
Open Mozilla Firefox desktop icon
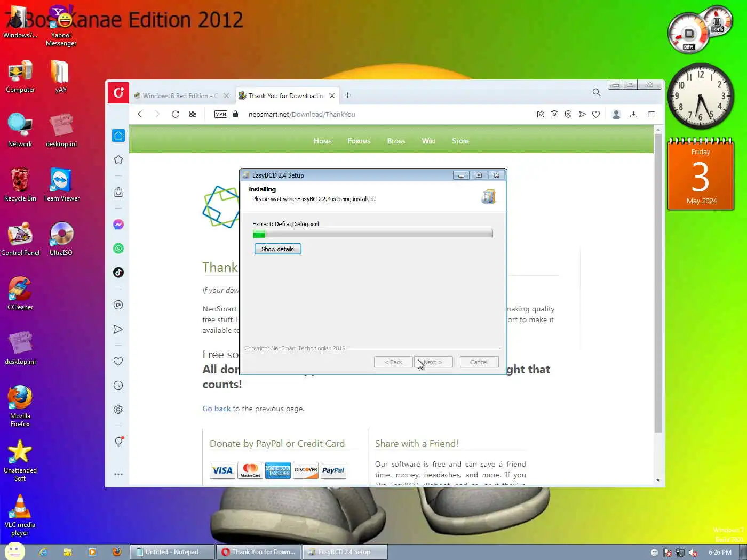20,406
